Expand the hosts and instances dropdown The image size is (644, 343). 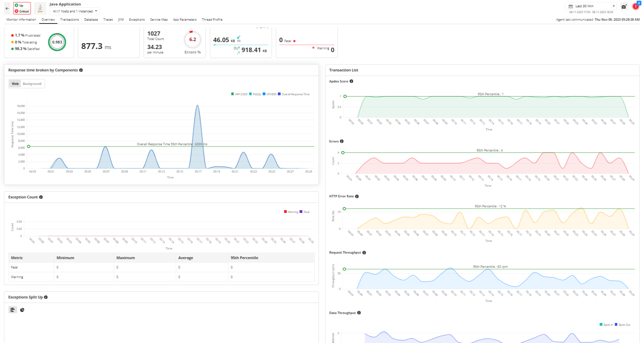pyautogui.click(x=75, y=11)
